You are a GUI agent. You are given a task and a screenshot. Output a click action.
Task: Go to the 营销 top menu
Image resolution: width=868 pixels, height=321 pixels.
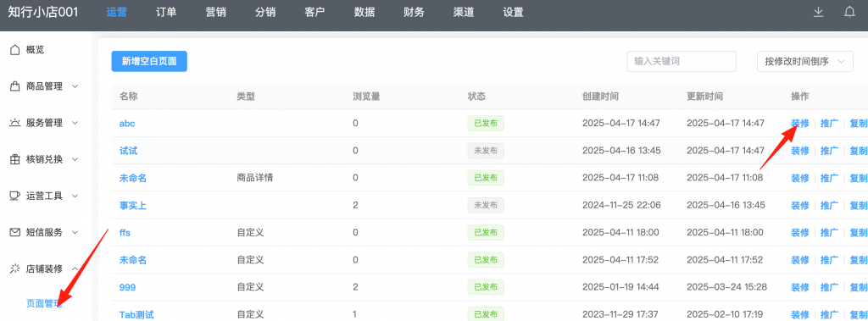pos(215,12)
